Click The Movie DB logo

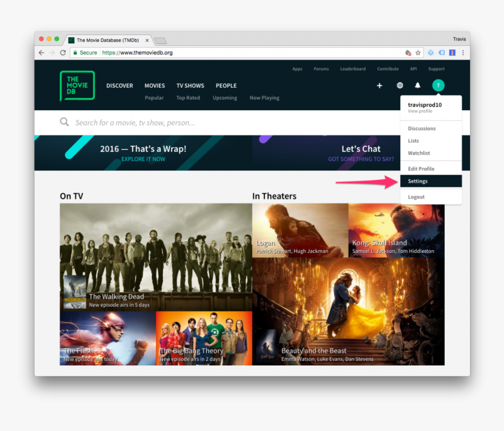click(x=77, y=85)
